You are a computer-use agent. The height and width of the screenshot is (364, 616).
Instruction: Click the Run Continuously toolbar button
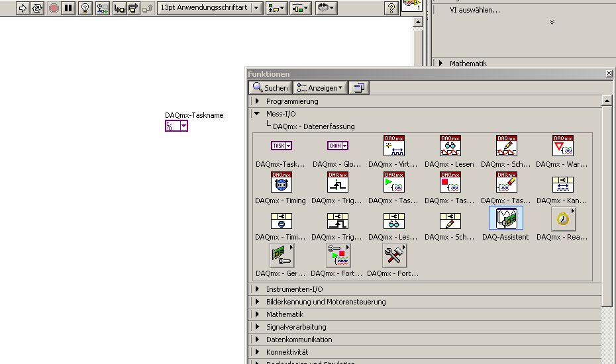[38, 8]
